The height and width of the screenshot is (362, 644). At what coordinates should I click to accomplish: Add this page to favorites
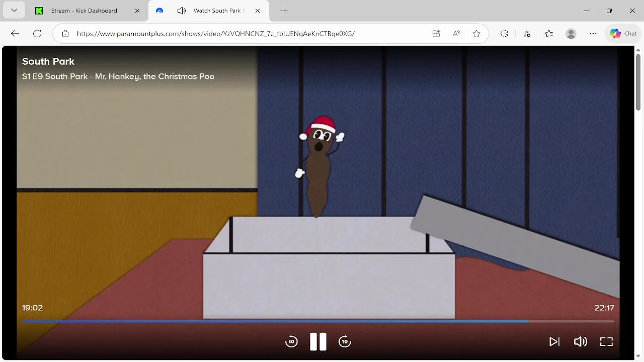[476, 34]
